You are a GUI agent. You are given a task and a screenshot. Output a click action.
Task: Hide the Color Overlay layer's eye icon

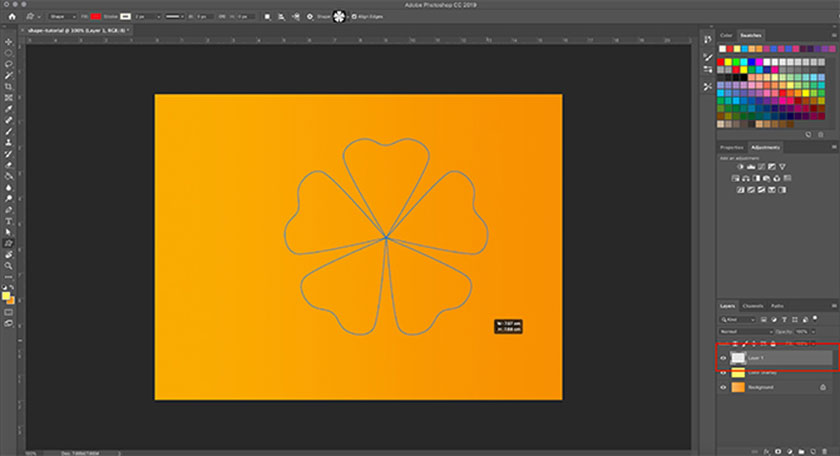point(723,372)
